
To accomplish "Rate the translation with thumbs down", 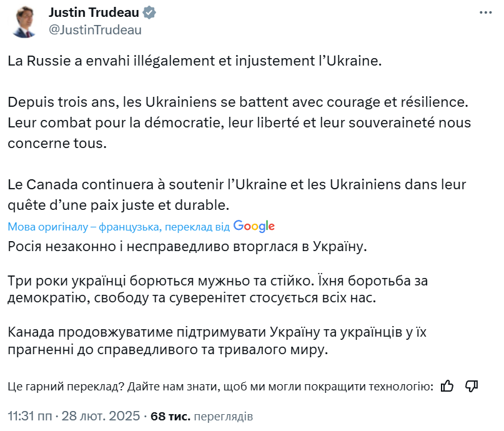I will (x=472, y=387).
